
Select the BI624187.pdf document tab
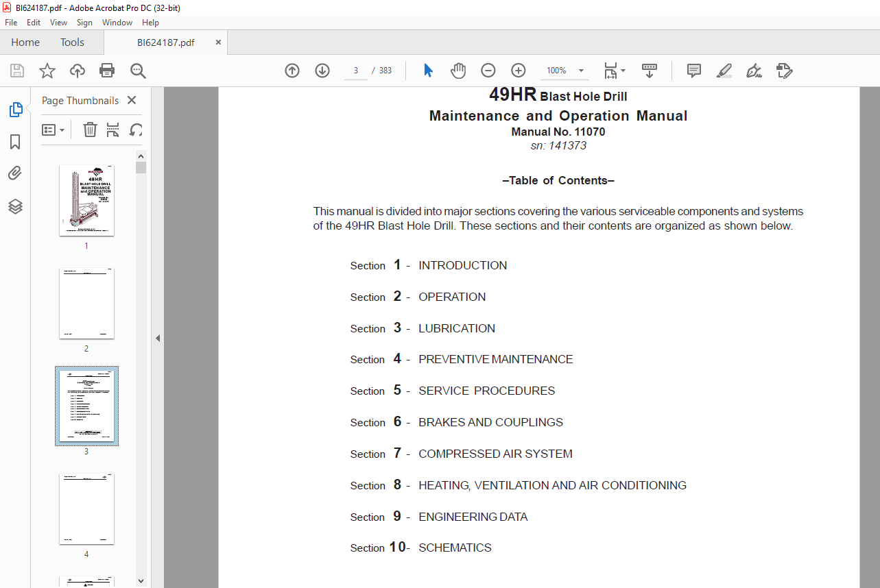(x=166, y=42)
